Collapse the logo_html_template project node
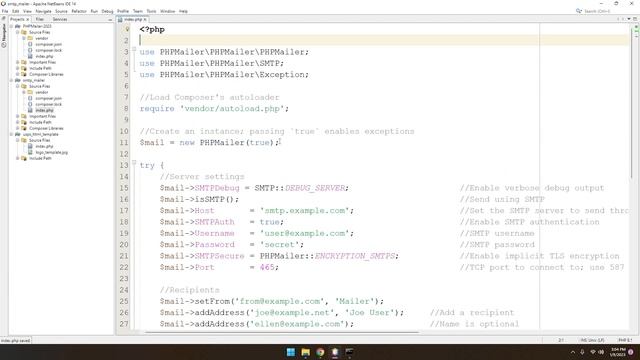Viewport: 640px width, 360px height. 11,134
